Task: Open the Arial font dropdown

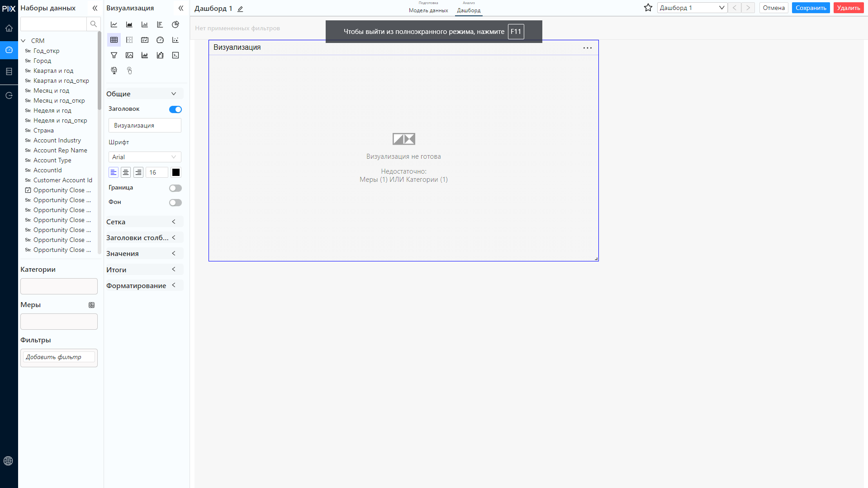Action: [x=145, y=157]
